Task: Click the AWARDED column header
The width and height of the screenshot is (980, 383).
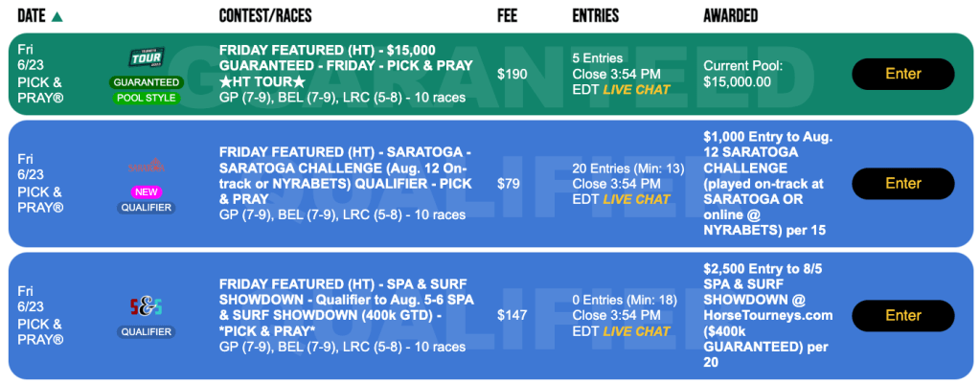Action: [730, 16]
